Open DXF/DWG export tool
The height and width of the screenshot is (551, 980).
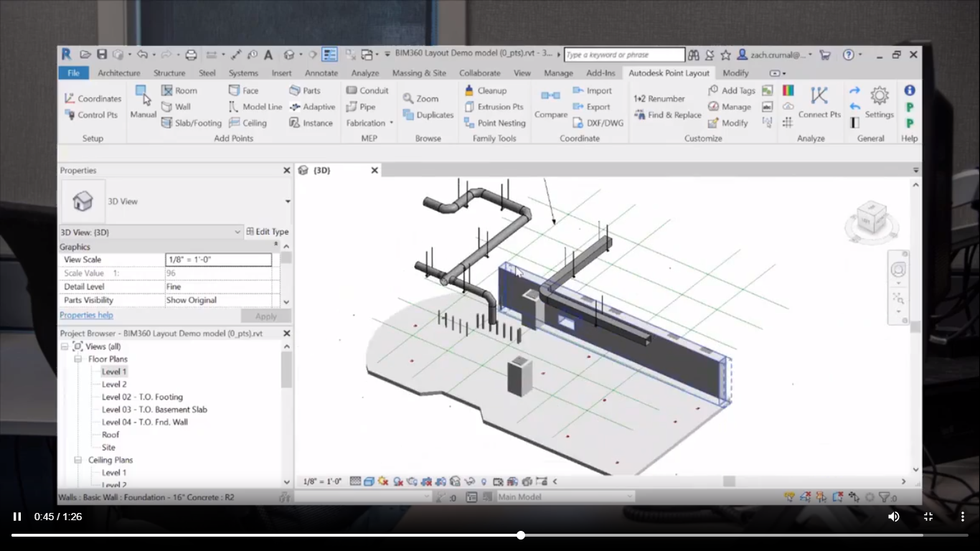tap(598, 123)
